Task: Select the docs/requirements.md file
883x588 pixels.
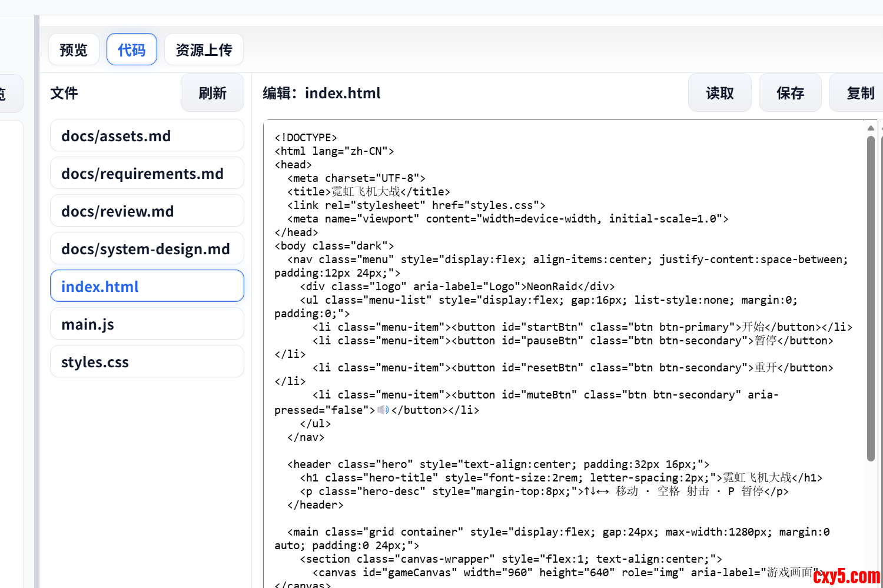Action: point(147,174)
